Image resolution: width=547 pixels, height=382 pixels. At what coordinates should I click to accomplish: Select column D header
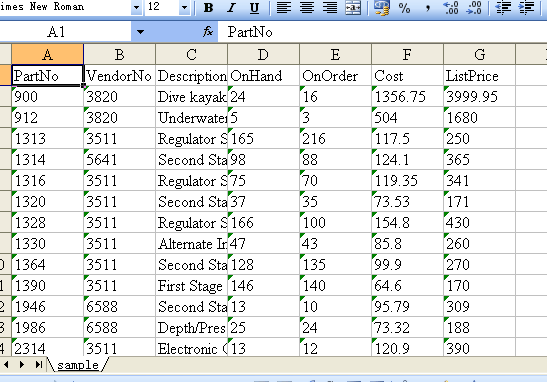coord(263,54)
